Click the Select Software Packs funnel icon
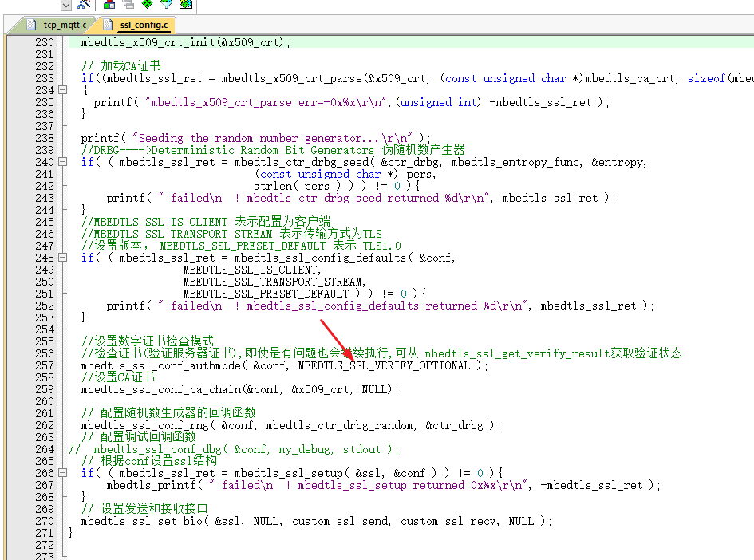Viewport: 754px width, 560px height. [167, 4]
